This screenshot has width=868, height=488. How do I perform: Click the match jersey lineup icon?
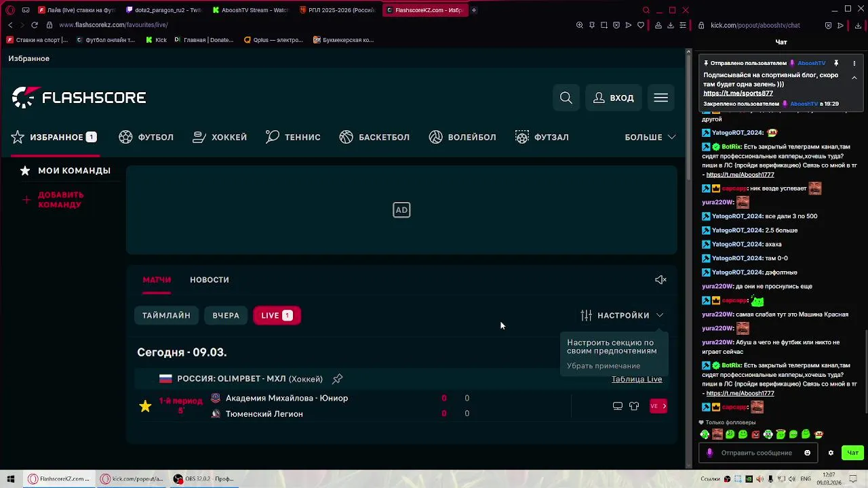(634, 406)
